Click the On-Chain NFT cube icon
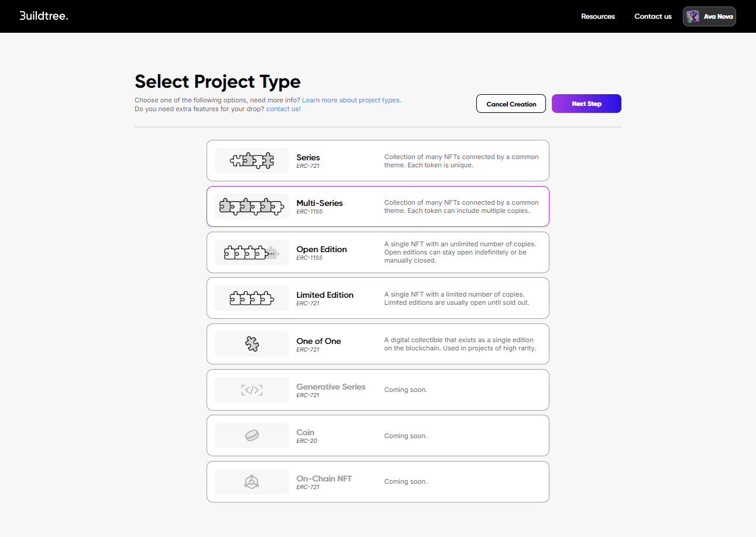 (x=252, y=481)
